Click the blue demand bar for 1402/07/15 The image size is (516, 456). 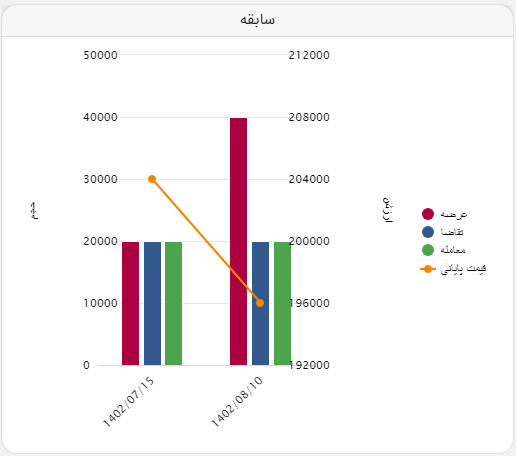152,303
